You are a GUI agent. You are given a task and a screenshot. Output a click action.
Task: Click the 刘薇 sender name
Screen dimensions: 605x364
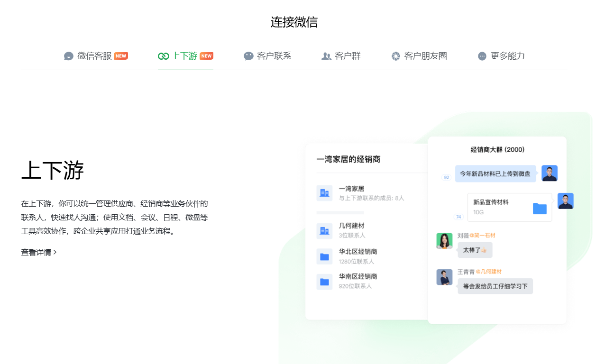(x=463, y=236)
